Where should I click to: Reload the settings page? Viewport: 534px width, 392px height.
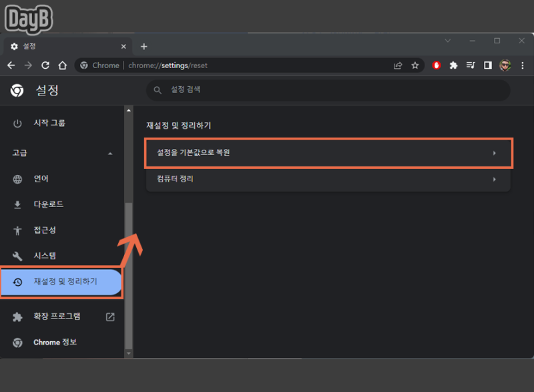pos(45,65)
